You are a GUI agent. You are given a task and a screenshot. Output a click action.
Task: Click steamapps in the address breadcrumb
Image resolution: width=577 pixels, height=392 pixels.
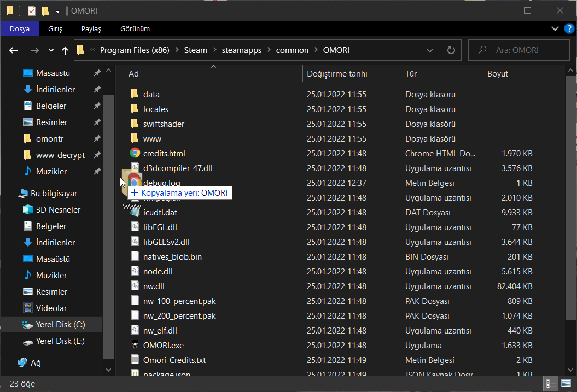(241, 50)
